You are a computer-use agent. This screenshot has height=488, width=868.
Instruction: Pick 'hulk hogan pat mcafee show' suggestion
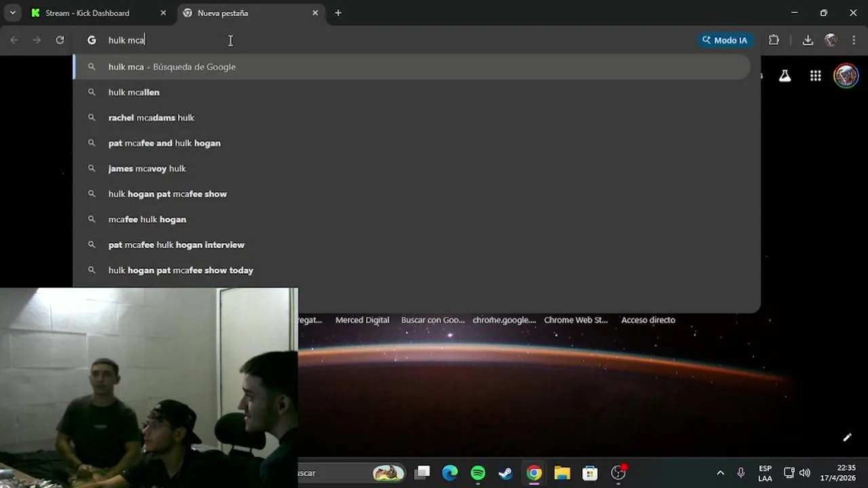tap(412, 194)
